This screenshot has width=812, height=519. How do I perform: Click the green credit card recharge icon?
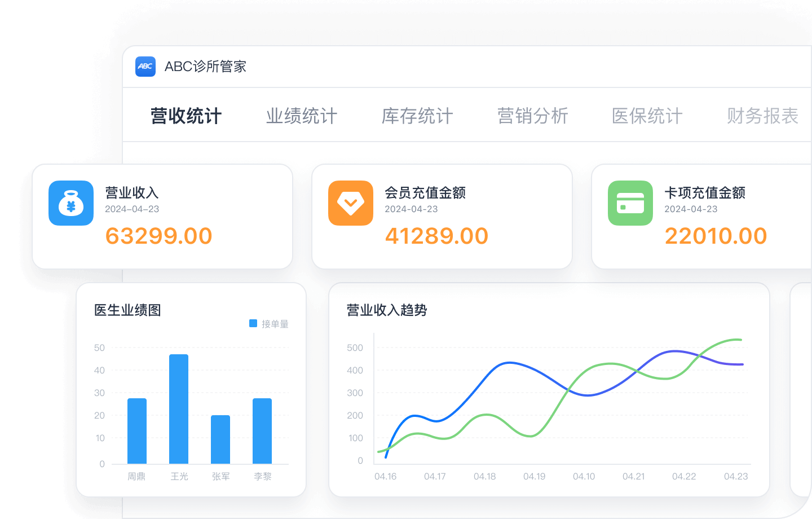click(630, 203)
